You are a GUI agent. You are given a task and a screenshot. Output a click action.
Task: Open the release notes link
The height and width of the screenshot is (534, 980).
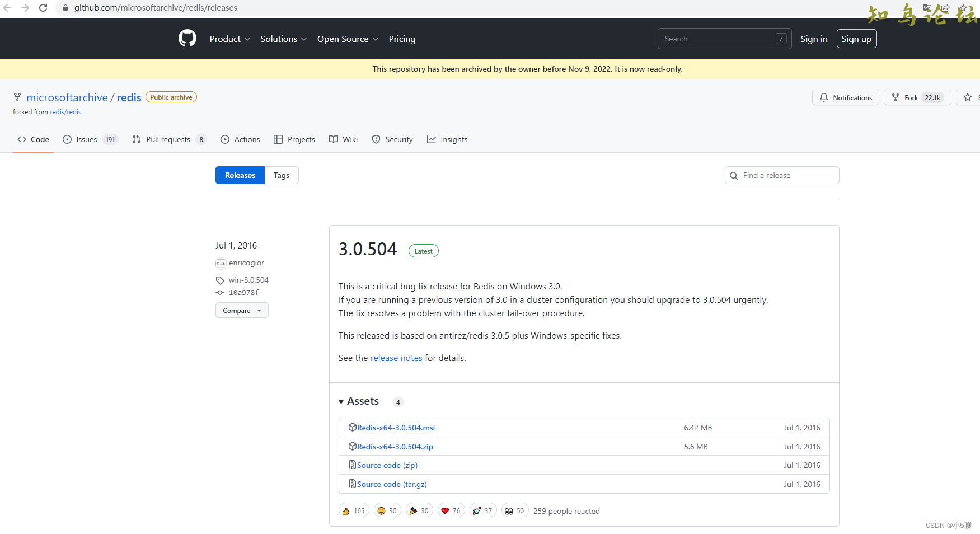point(396,358)
